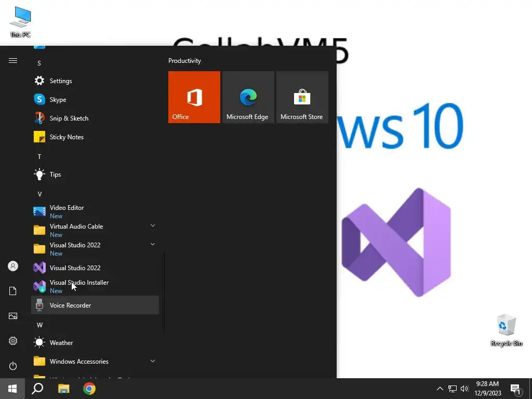
Task: Open the Virtual Audio Cable folder icon
Action: pos(39,230)
